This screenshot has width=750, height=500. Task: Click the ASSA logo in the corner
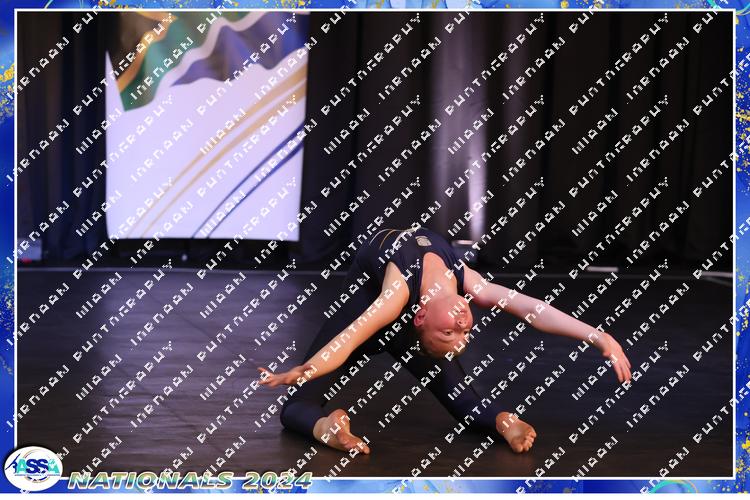pos(32,468)
